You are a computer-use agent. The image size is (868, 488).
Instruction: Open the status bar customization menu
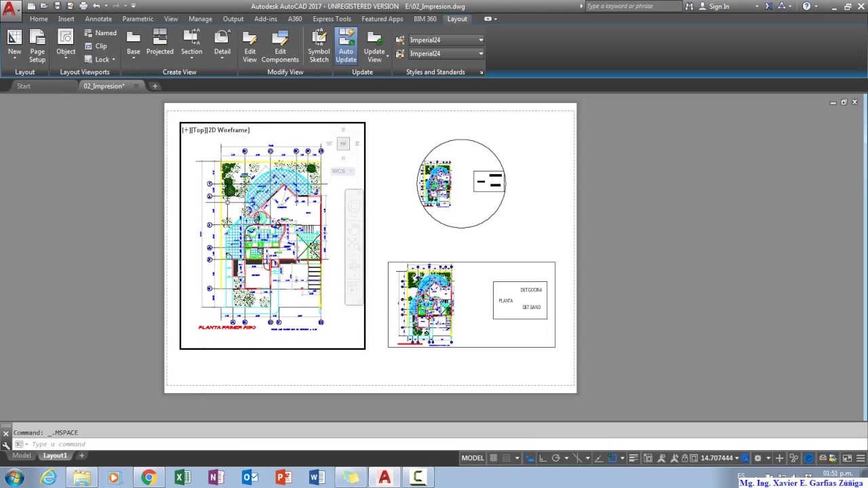tap(861, 458)
